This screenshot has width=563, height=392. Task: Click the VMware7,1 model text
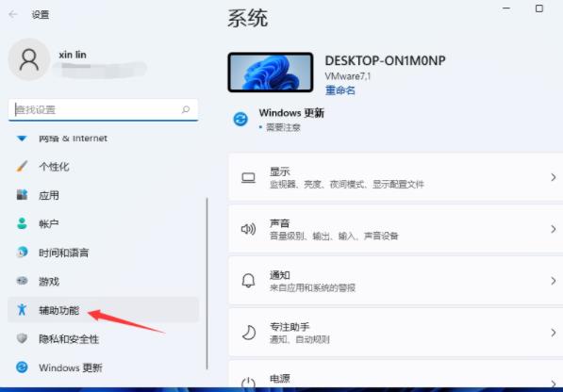(348, 76)
